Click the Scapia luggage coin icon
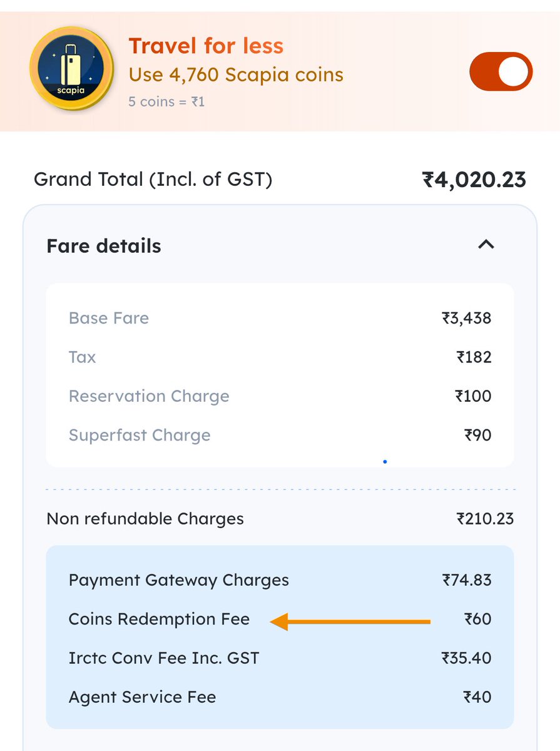The image size is (560, 751). (x=71, y=69)
